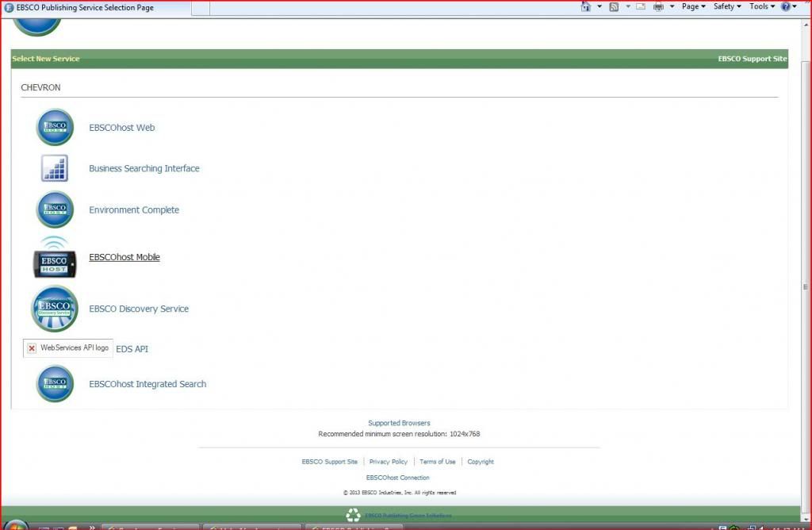Open the Copyright link
This screenshot has height=530, width=812.
(x=481, y=462)
